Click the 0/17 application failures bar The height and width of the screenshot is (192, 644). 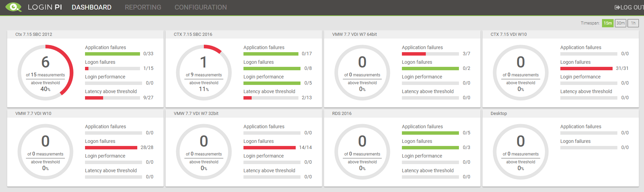[x=271, y=54]
